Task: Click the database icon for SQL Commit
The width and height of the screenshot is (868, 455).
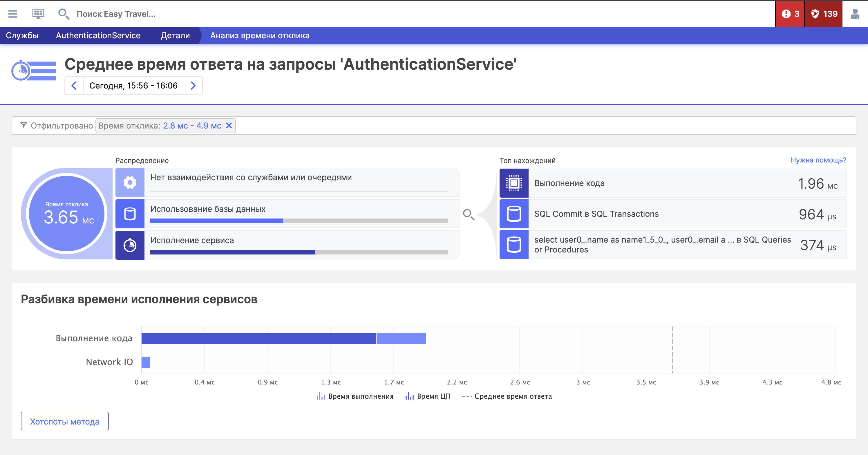Action: 514,214
